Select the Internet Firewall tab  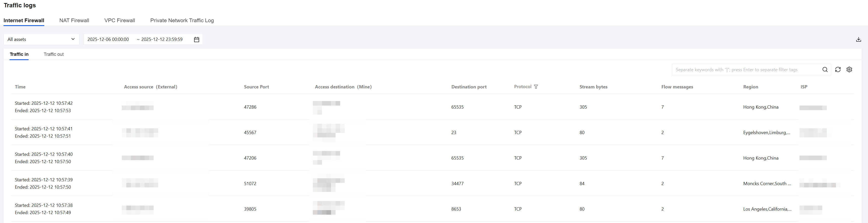pyautogui.click(x=24, y=20)
